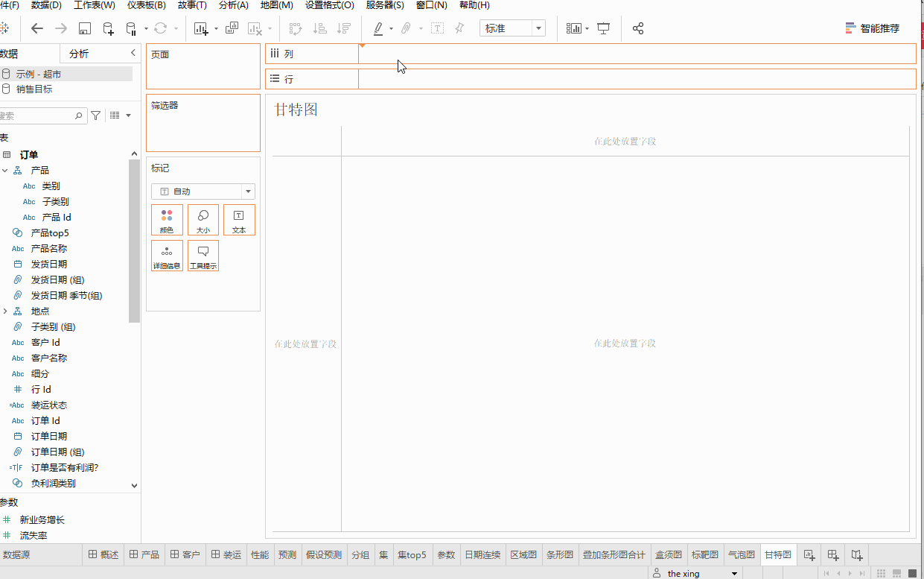This screenshot has height=579, width=924.
Task: Click the new worksheet tab icon
Action: [x=809, y=554]
